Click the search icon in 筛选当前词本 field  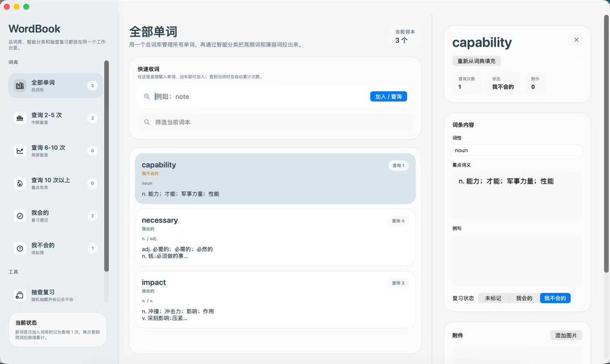(x=147, y=122)
